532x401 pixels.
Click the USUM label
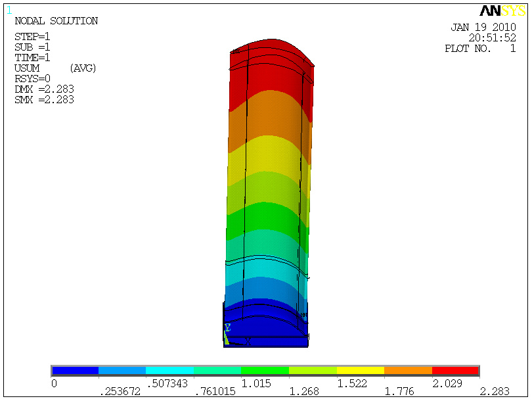click(x=27, y=68)
